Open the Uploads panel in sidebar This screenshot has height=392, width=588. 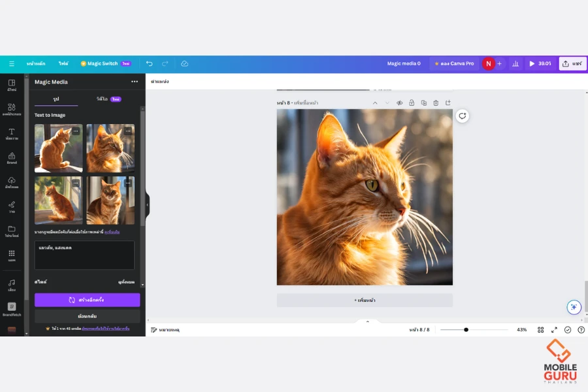pos(12,182)
